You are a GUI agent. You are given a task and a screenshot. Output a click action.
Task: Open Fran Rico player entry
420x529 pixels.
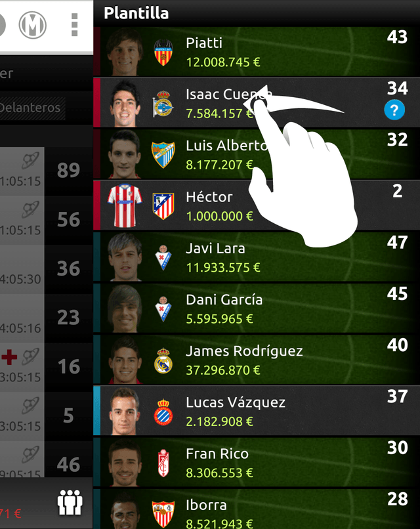257,462
